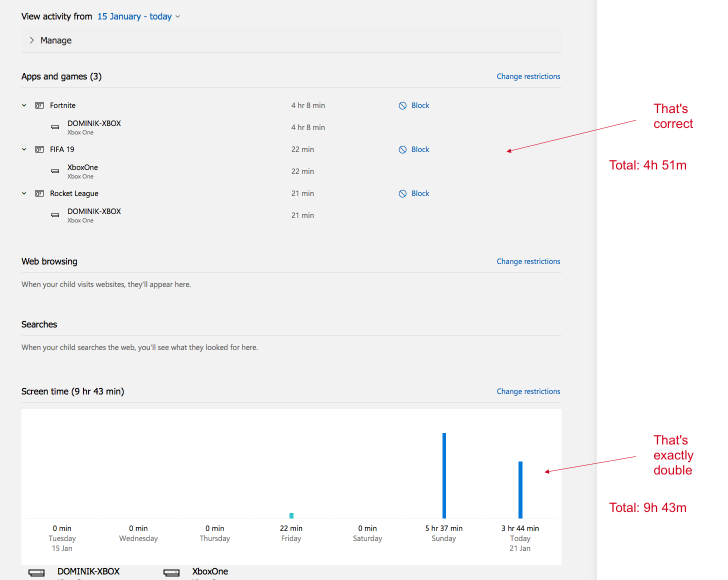Click the XboxOne console icon under FIFA 19
The width and height of the screenshot is (728, 580).
pos(55,171)
